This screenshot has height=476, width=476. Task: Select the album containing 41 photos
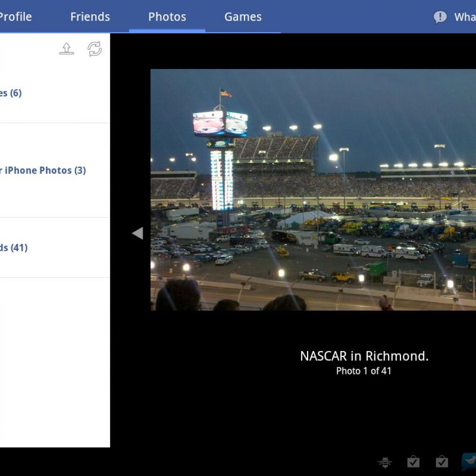14,248
